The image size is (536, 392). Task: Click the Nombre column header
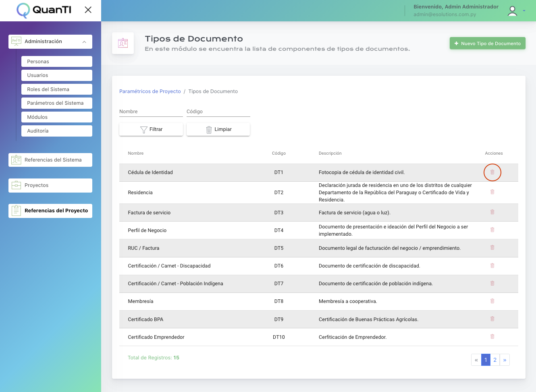tap(136, 153)
